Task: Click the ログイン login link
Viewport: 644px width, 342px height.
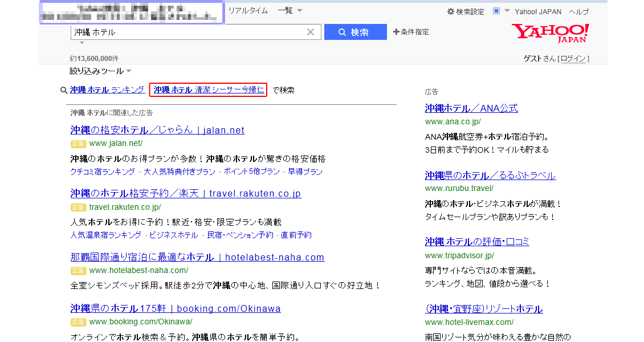Action: pyautogui.click(x=573, y=59)
